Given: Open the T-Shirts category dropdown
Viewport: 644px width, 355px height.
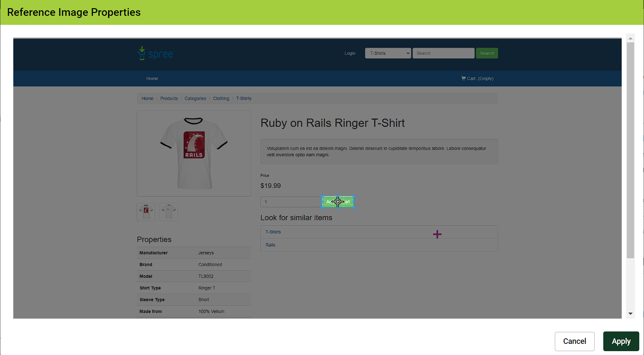Looking at the screenshot, I should [388, 53].
